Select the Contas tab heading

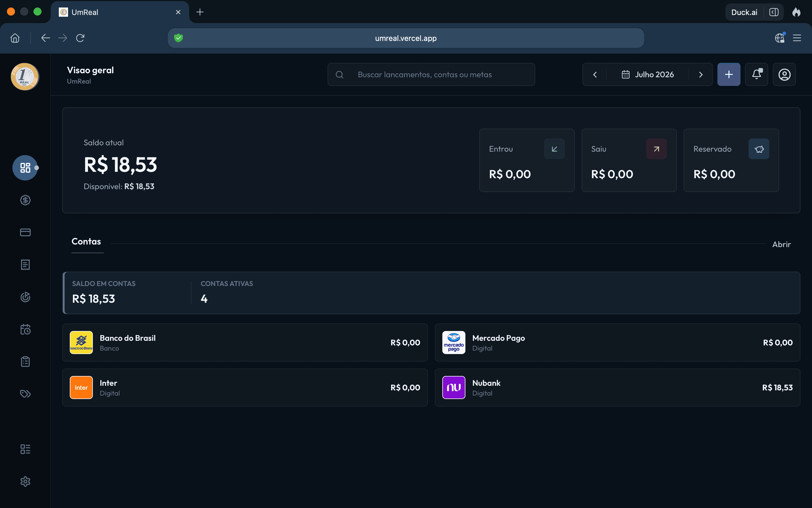86,241
